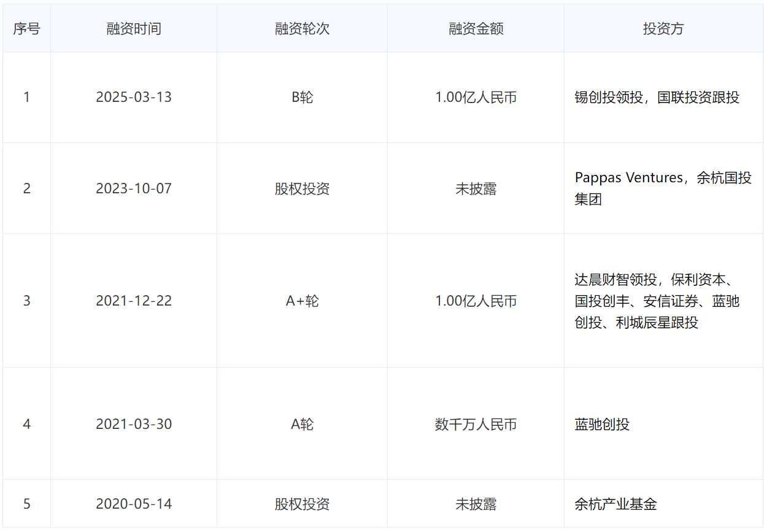The image size is (764, 532).
Task: Click the date 2021-12-22
Action: 134,301
